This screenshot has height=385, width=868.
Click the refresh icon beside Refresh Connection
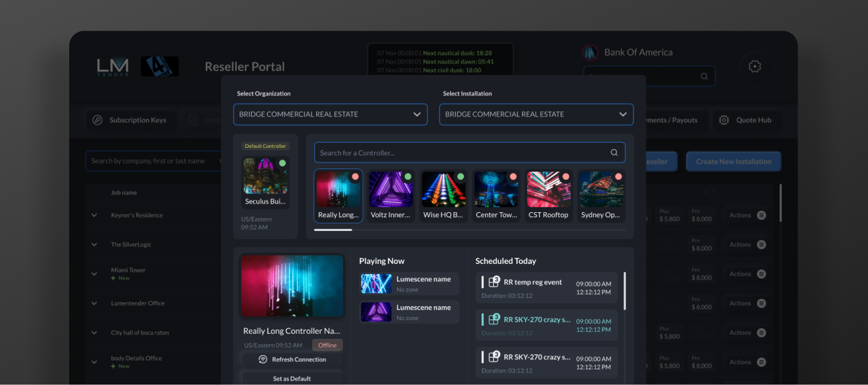click(263, 359)
